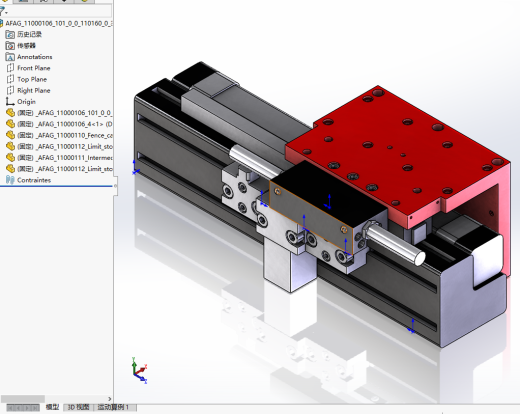Select the Right Plane icon
The width and height of the screenshot is (520, 414).
(10, 90)
